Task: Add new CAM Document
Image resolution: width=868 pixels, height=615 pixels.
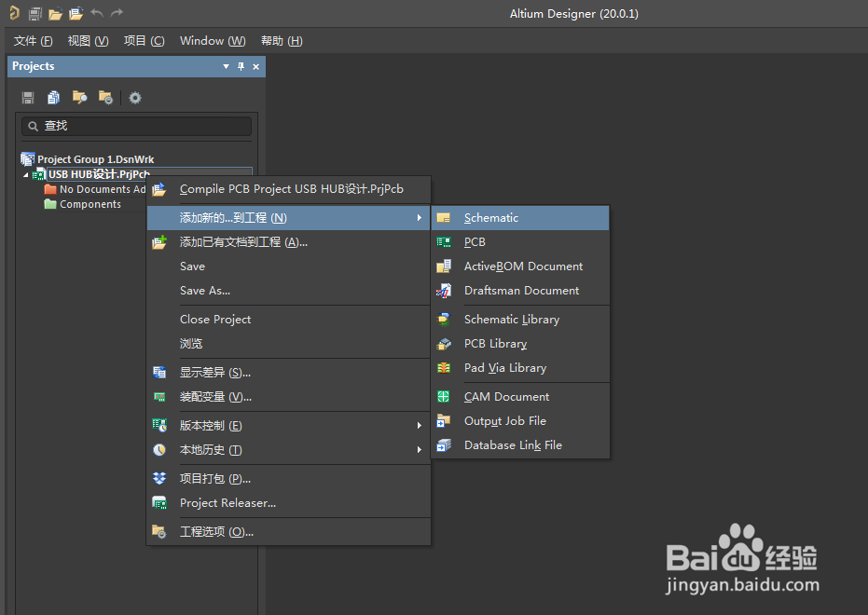Action: click(x=520, y=397)
